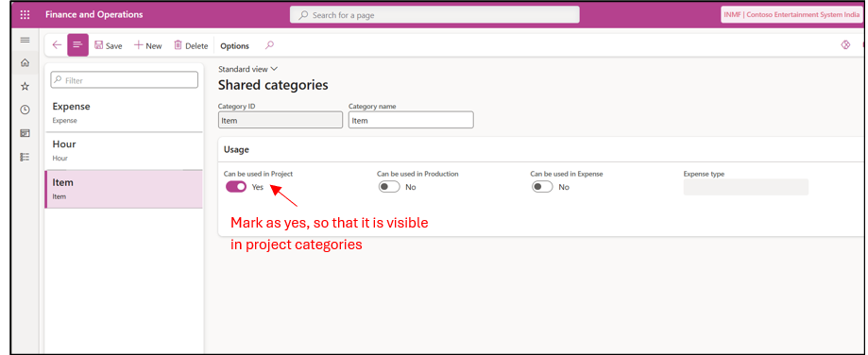Toggle Can be used in Project

pos(236,187)
